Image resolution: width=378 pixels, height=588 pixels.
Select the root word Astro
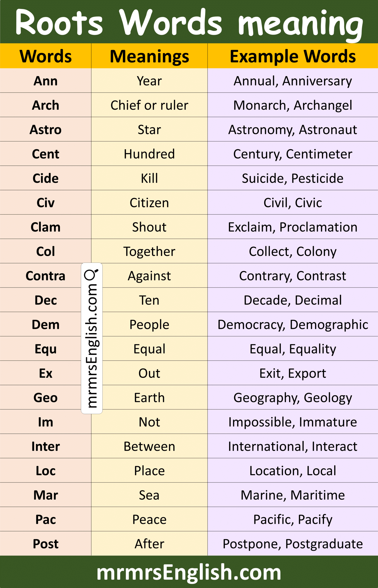pyautogui.click(x=46, y=129)
